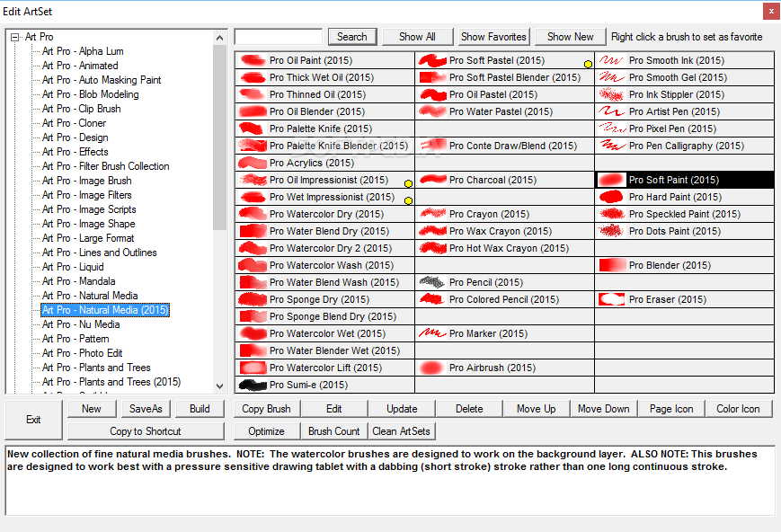
Task: Select Pro Watercolor Wash brush icon
Action: click(253, 265)
